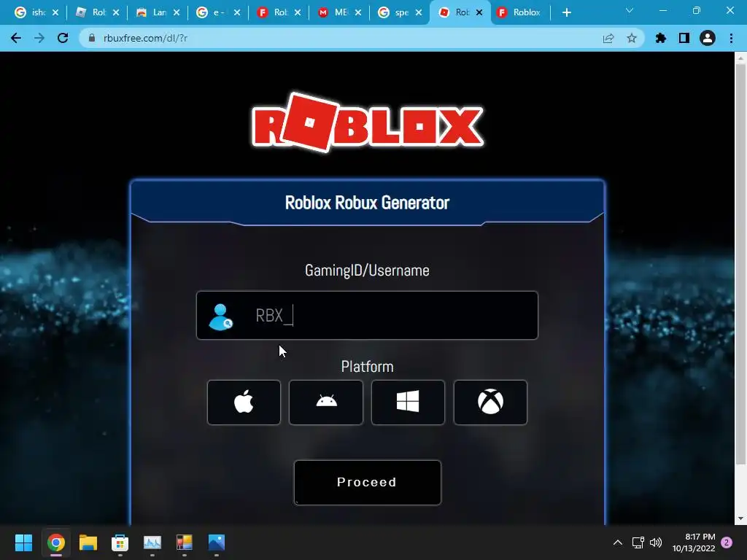Select the Android platform button
This screenshot has height=560, width=747.
[x=326, y=402]
